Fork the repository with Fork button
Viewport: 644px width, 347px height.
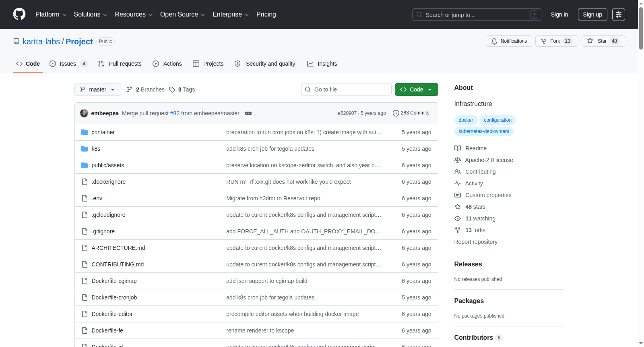(557, 41)
